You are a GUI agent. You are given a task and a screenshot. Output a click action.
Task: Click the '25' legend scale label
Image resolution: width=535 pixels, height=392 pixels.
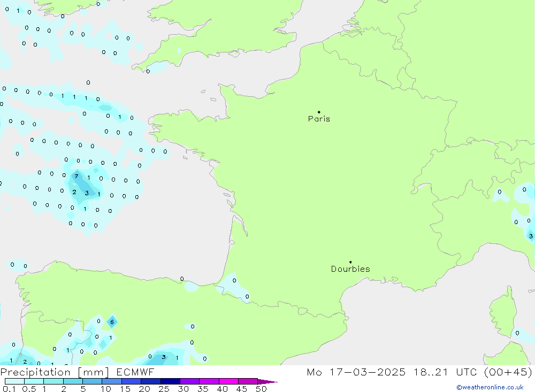click(164, 389)
